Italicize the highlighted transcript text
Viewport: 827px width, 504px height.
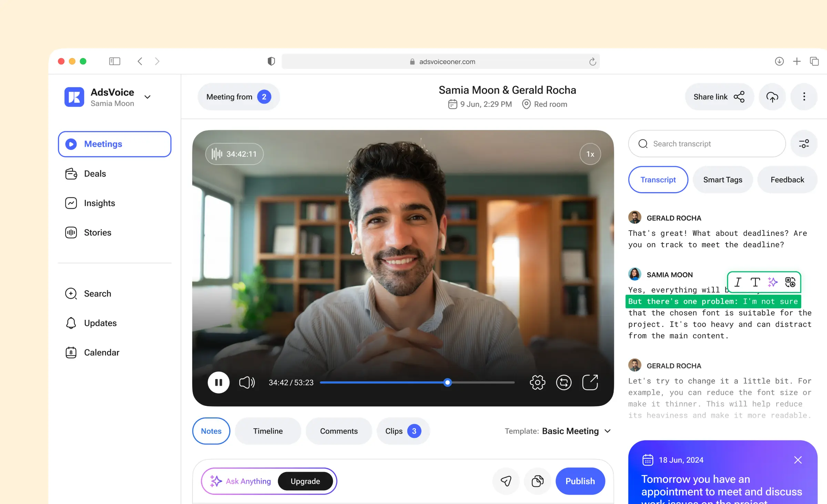pos(738,282)
